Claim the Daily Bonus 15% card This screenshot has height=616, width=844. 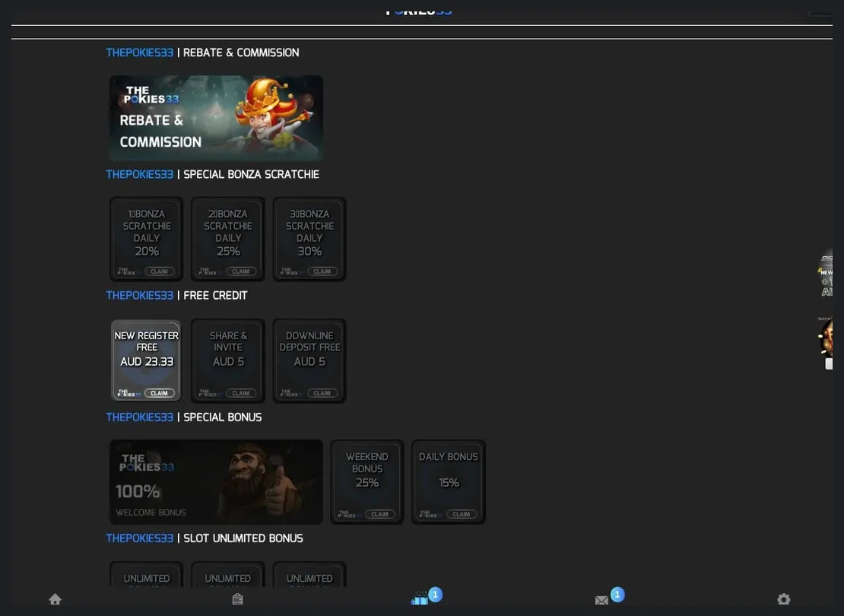462,514
